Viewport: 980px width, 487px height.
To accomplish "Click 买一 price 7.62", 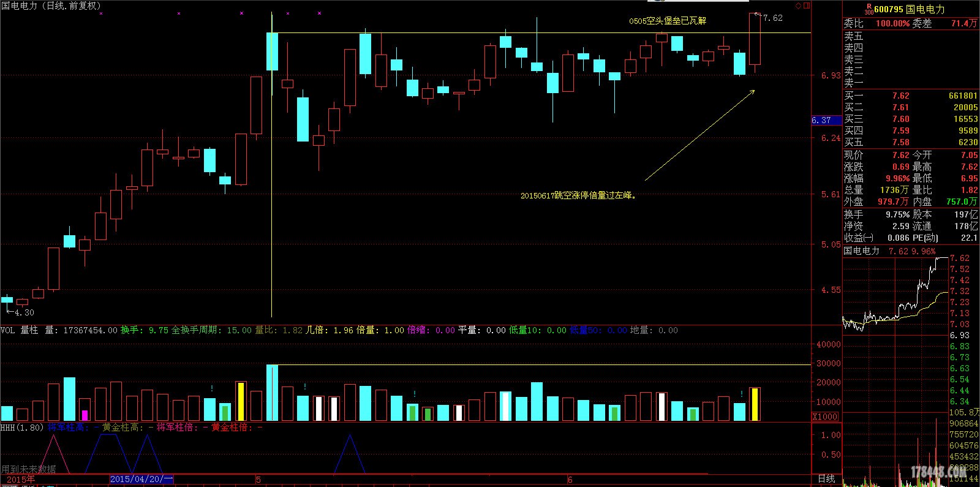I will coord(900,96).
